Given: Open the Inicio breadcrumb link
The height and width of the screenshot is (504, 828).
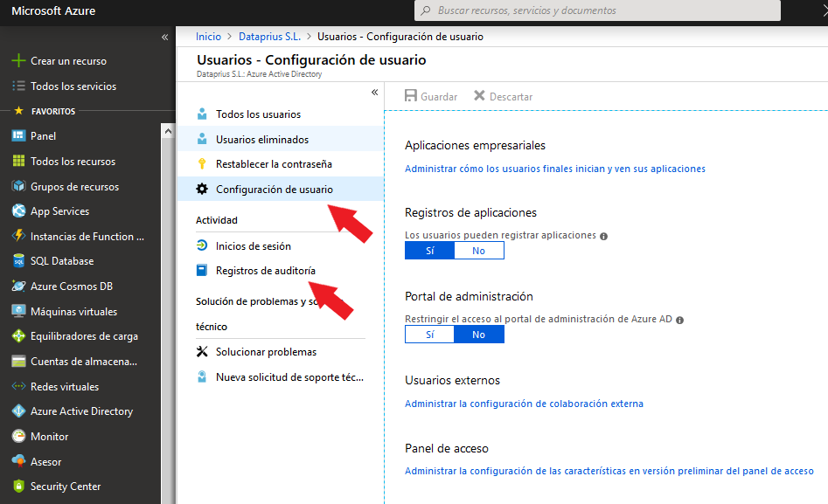Looking at the screenshot, I should 209,37.
